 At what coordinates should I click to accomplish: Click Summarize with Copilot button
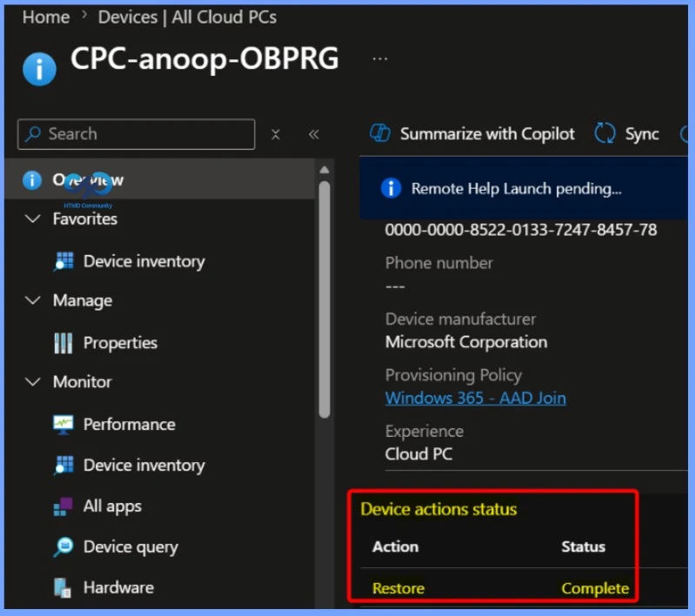point(472,134)
